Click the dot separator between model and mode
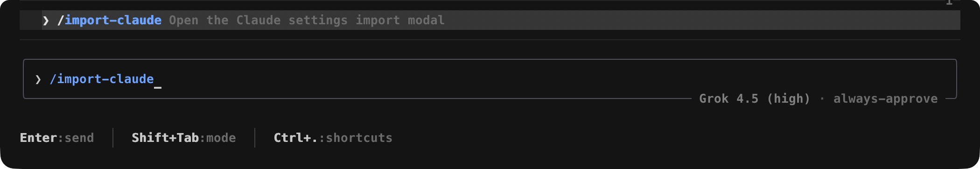The image size is (980, 169). [822, 99]
